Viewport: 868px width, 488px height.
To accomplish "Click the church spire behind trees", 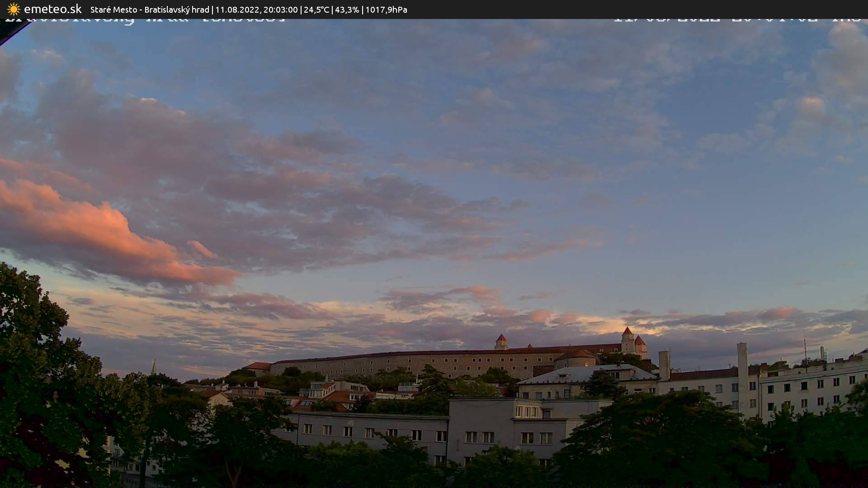I will 154,367.
